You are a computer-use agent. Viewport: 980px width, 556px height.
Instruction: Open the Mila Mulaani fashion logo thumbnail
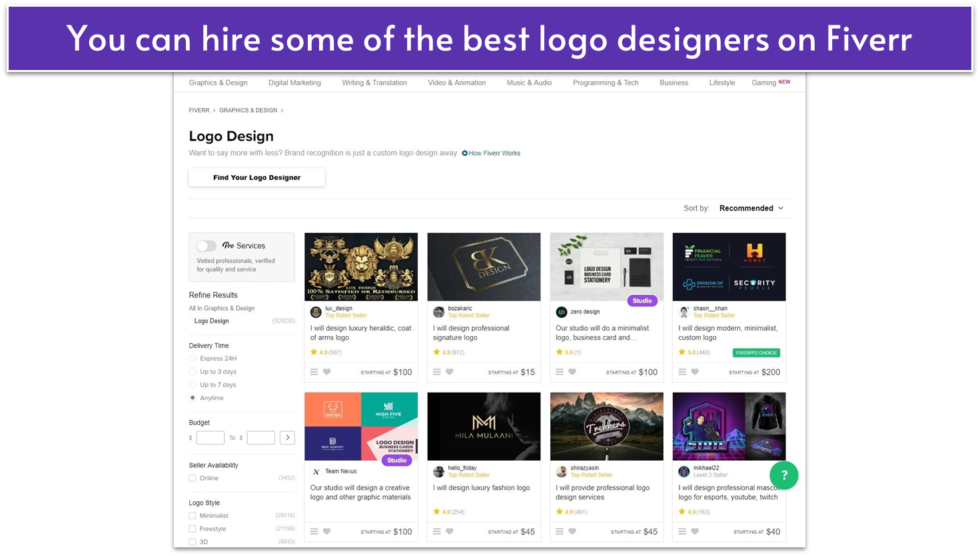[484, 426]
